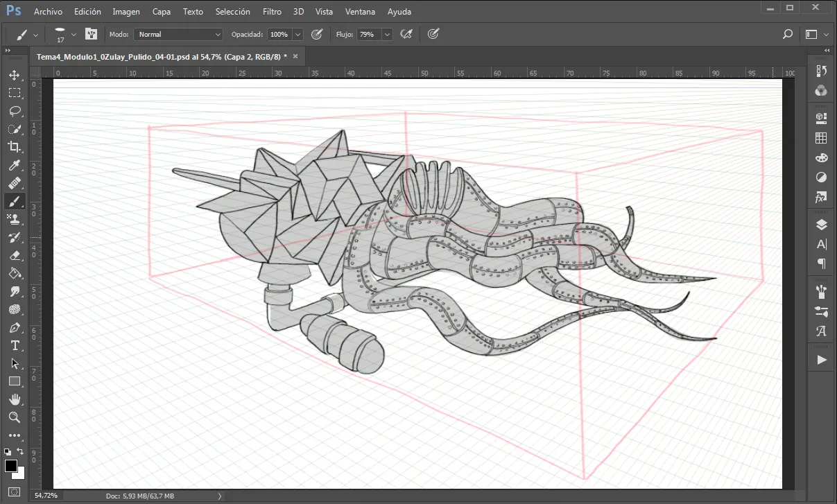The image size is (837, 504).
Task: Open the Color panel icon
Action: coord(822,90)
